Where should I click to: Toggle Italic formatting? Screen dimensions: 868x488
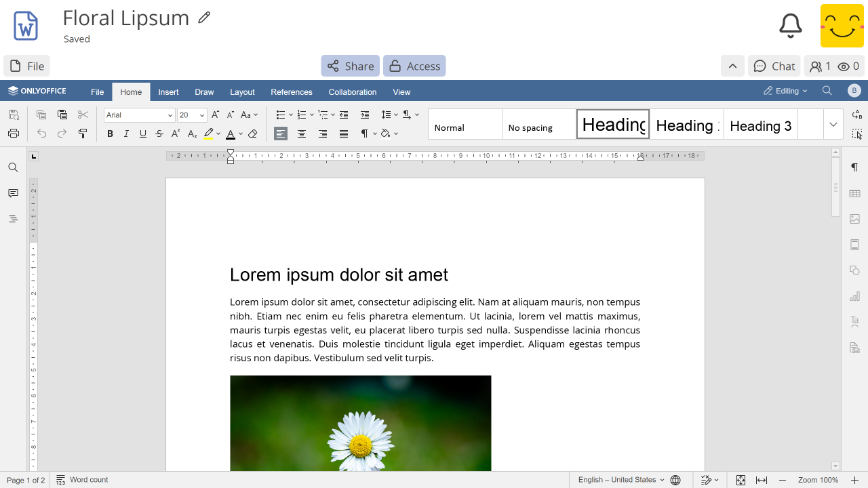pyautogui.click(x=126, y=134)
